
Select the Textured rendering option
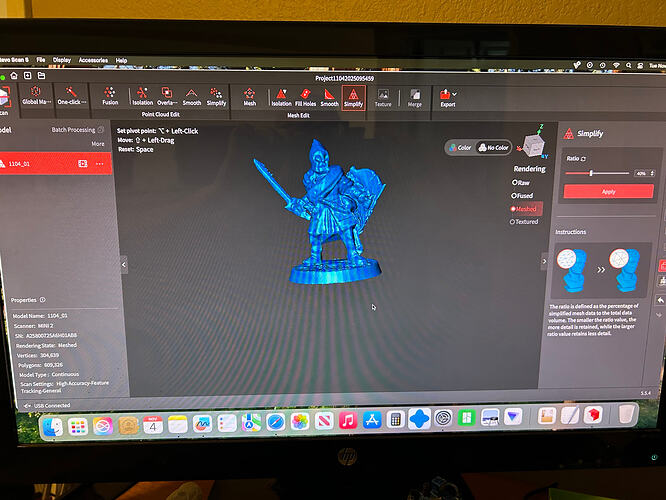tap(524, 222)
